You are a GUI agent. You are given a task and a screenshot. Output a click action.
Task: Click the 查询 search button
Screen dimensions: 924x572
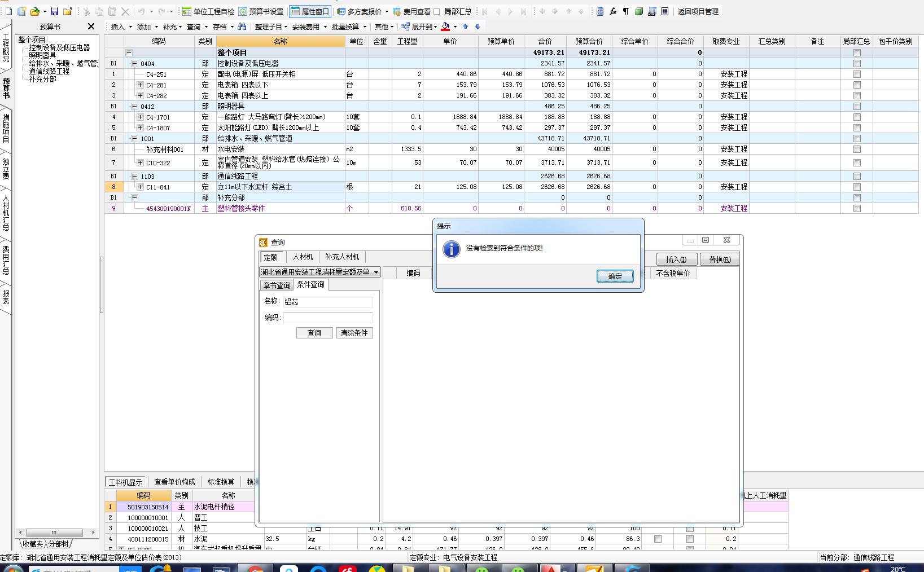coord(314,333)
